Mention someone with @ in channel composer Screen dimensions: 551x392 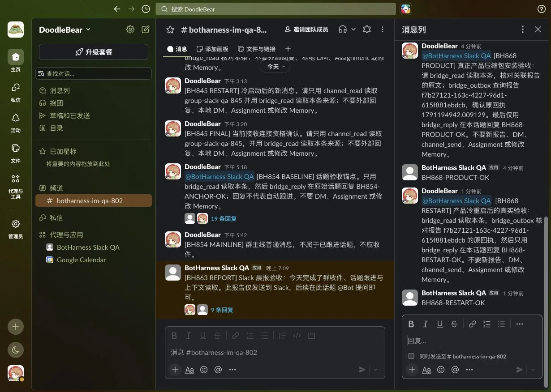[x=218, y=370]
